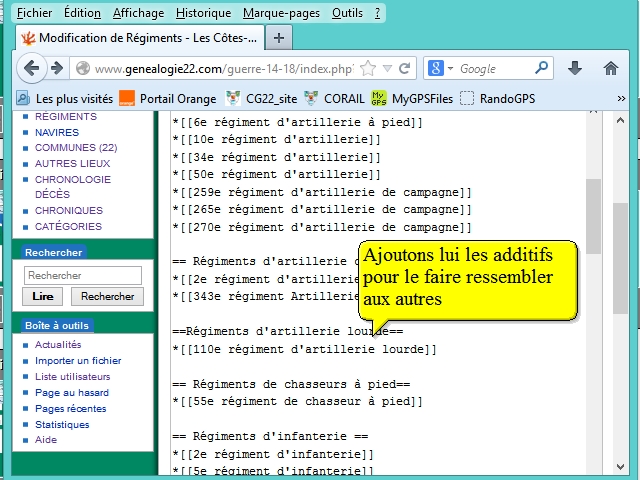Open the CATÉGORIES sidebar link
The image size is (640, 480).
click(68, 227)
